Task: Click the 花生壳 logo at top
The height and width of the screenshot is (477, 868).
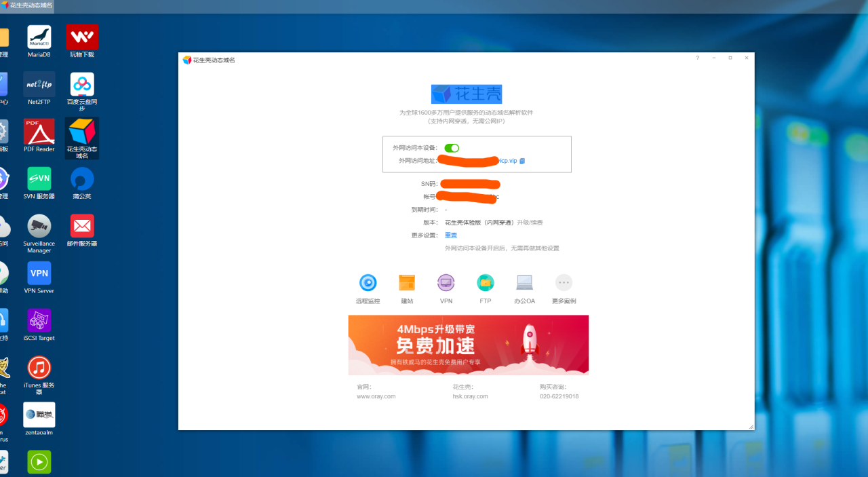Action: (x=467, y=94)
